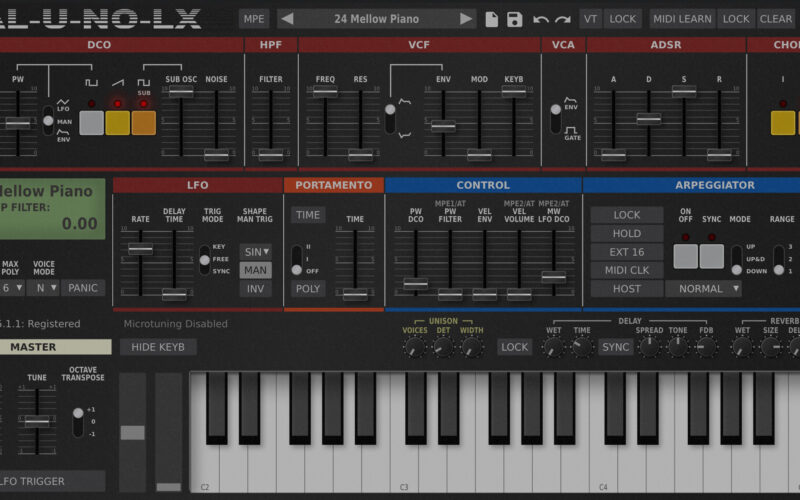Open the 24 Mellow Piano preset menu

(x=376, y=19)
